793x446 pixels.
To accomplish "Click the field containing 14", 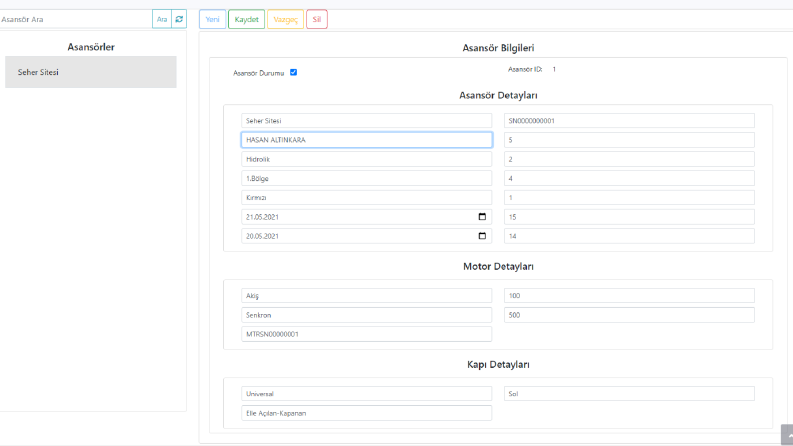I will pos(629,236).
